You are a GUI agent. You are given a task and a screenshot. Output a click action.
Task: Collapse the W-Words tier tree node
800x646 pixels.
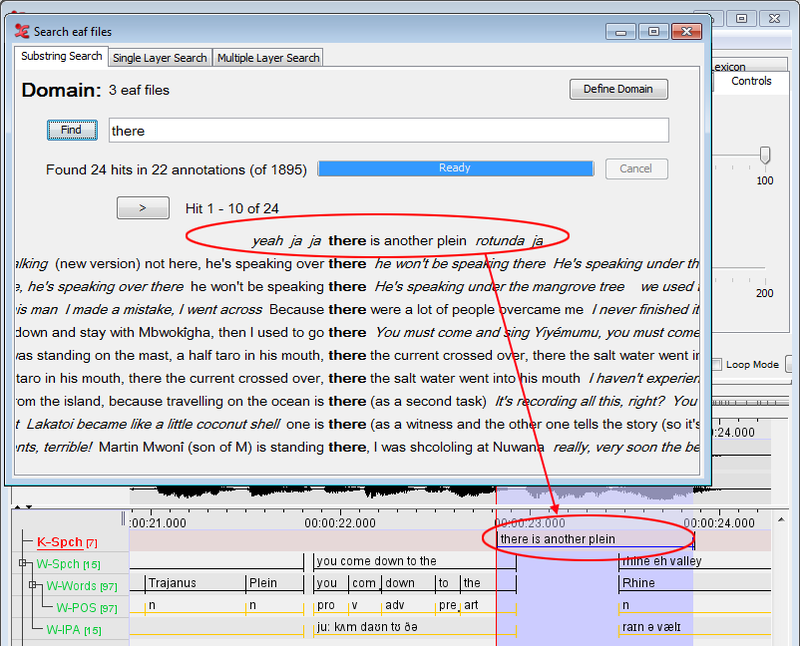[32, 585]
